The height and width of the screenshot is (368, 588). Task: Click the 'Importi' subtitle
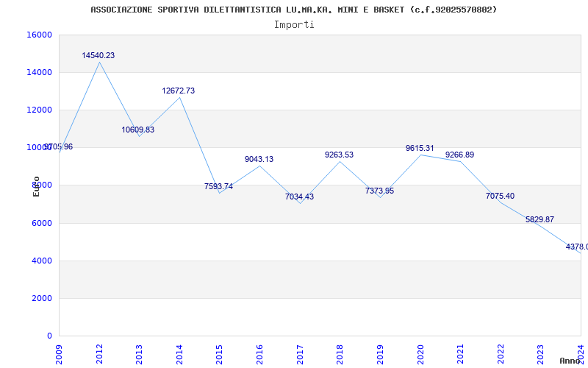tap(294, 25)
